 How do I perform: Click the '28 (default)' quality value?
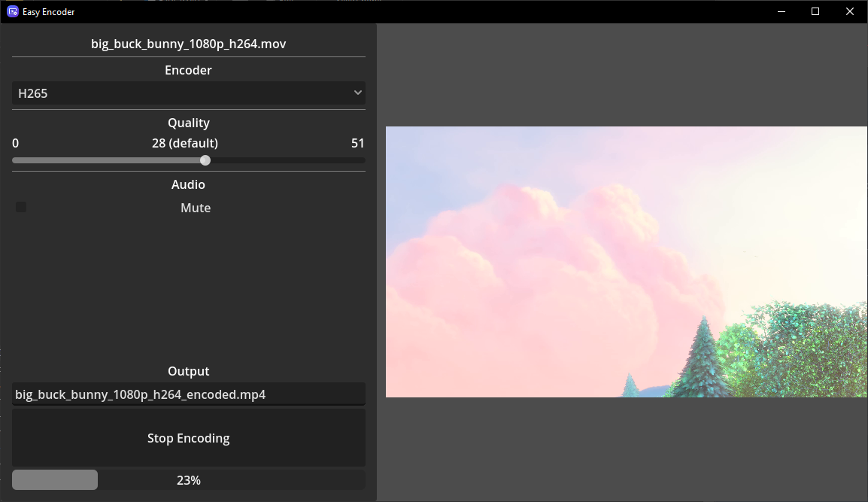(185, 143)
